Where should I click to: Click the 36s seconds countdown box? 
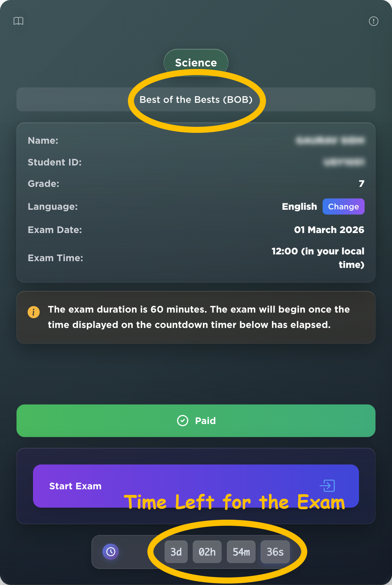pos(275,552)
